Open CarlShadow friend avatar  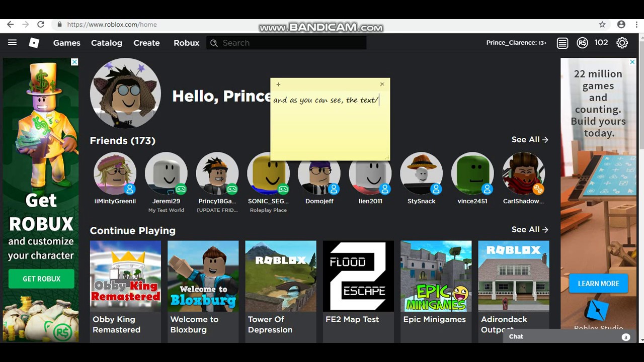tap(524, 173)
